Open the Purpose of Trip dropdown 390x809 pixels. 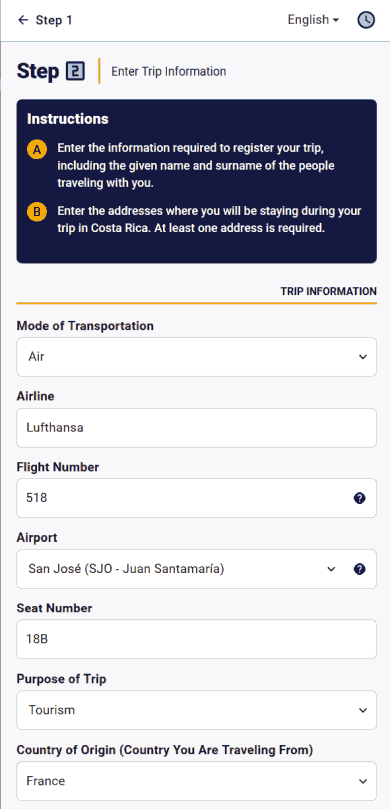pos(197,710)
